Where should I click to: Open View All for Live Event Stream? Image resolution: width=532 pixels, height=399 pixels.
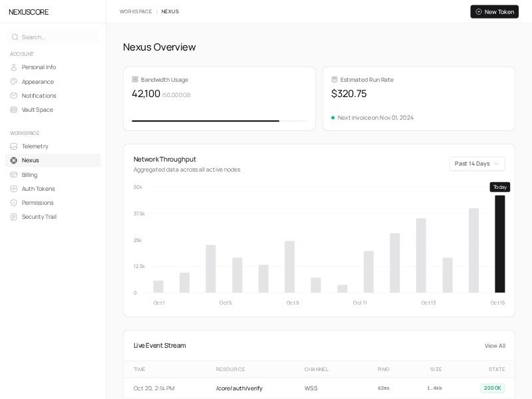pyautogui.click(x=494, y=346)
